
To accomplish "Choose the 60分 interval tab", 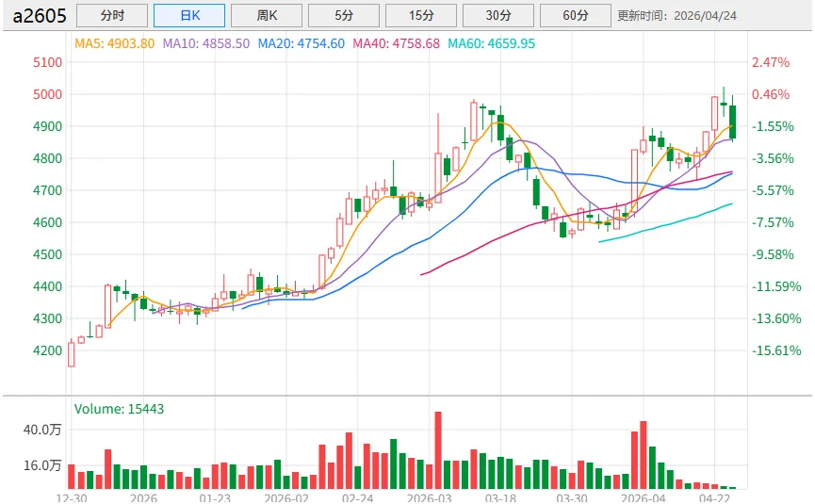I will click(x=575, y=15).
